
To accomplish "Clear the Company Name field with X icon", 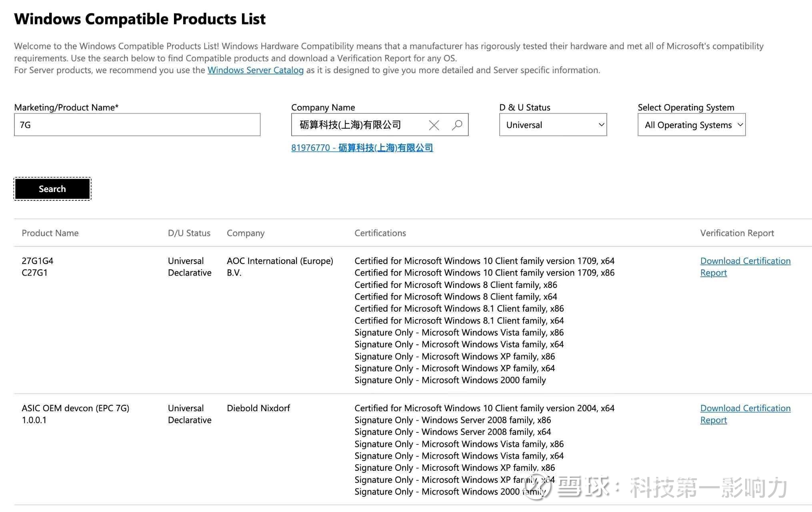I will pos(434,125).
